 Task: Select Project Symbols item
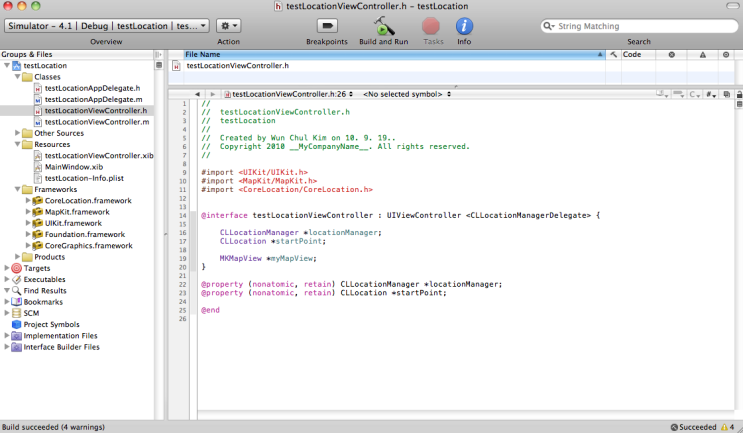(x=52, y=325)
